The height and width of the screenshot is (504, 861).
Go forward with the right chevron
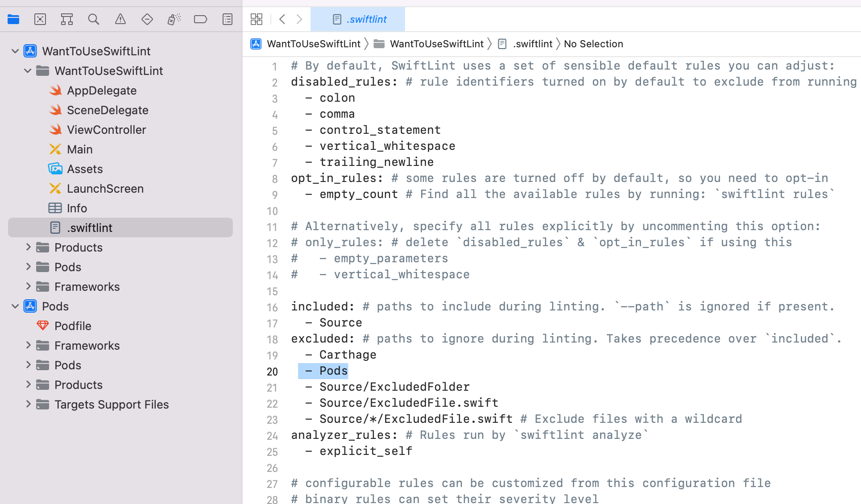299,19
